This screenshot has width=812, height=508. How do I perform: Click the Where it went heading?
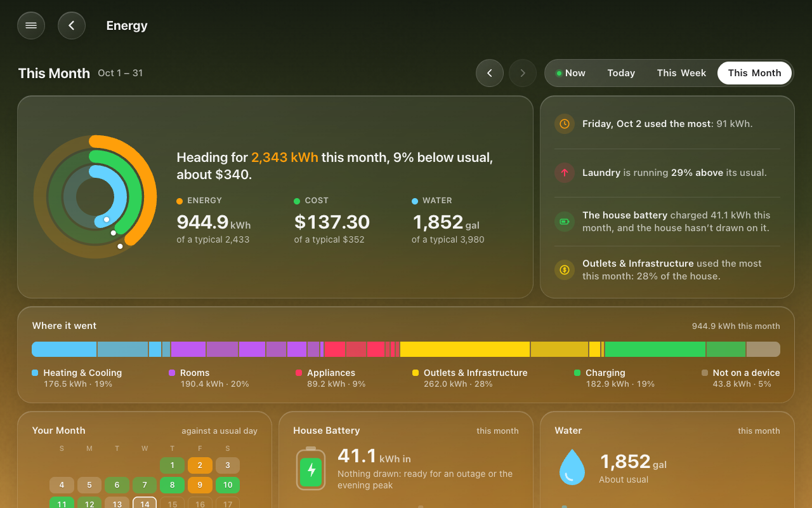point(65,326)
